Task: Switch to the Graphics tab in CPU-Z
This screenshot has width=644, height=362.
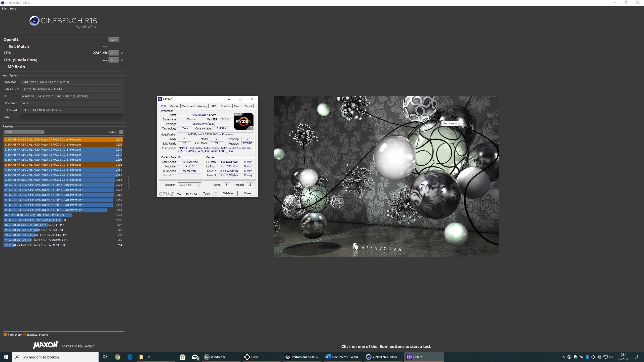Action: pyautogui.click(x=226, y=106)
